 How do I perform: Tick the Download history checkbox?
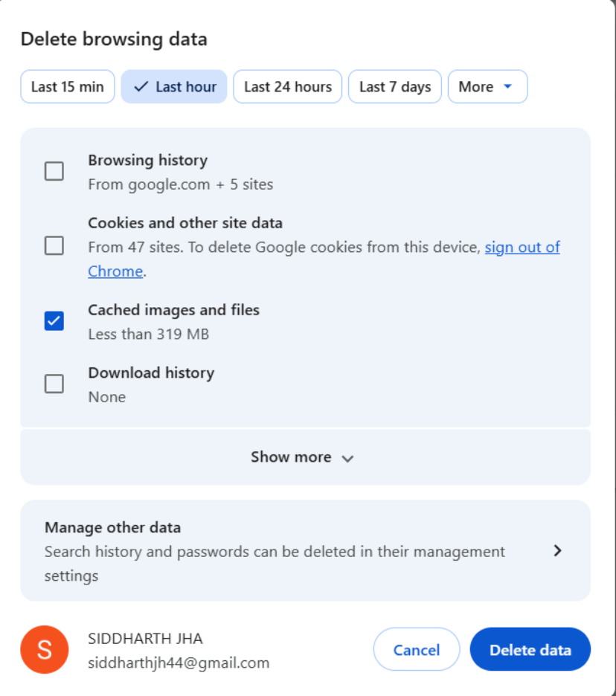[54, 384]
